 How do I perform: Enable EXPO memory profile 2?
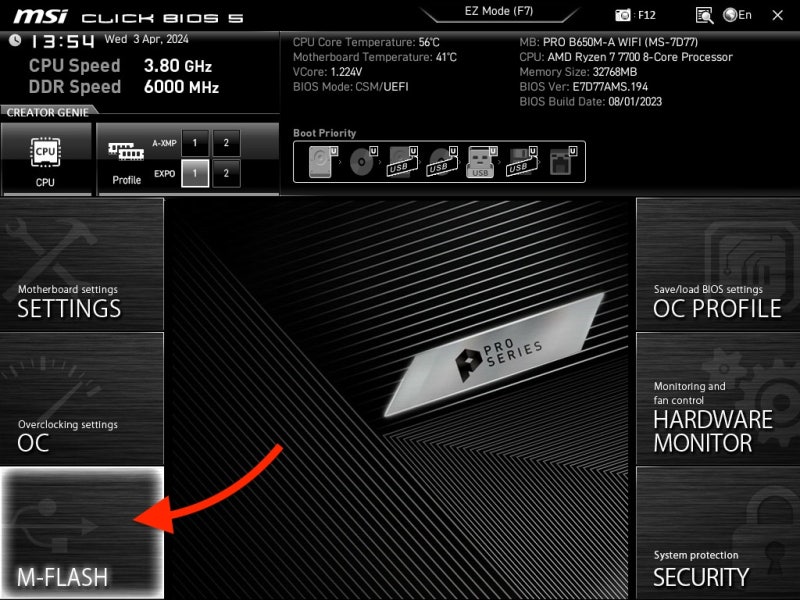pos(226,173)
